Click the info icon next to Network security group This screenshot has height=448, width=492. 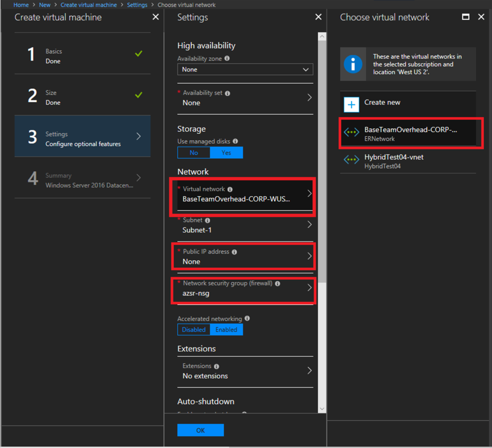click(x=277, y=284)
